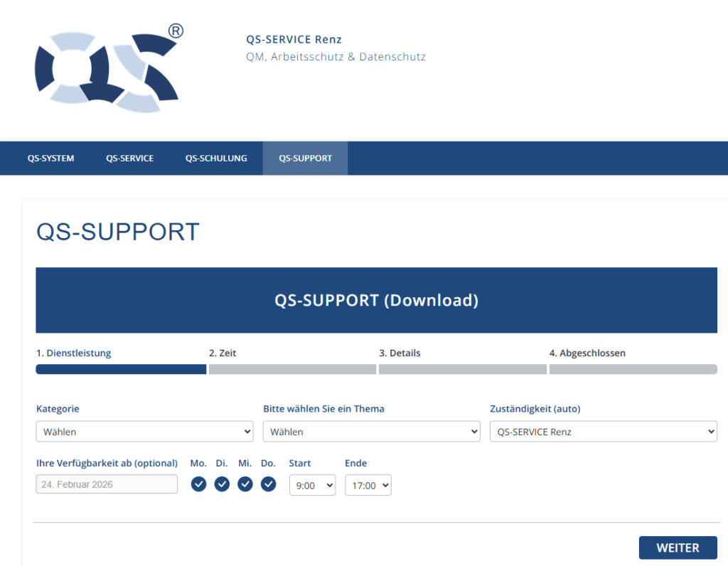This screenshot has width=728, height=566.
Task: Uncheck the Di. weekday checkbox
Action: (x=222, y=484)
